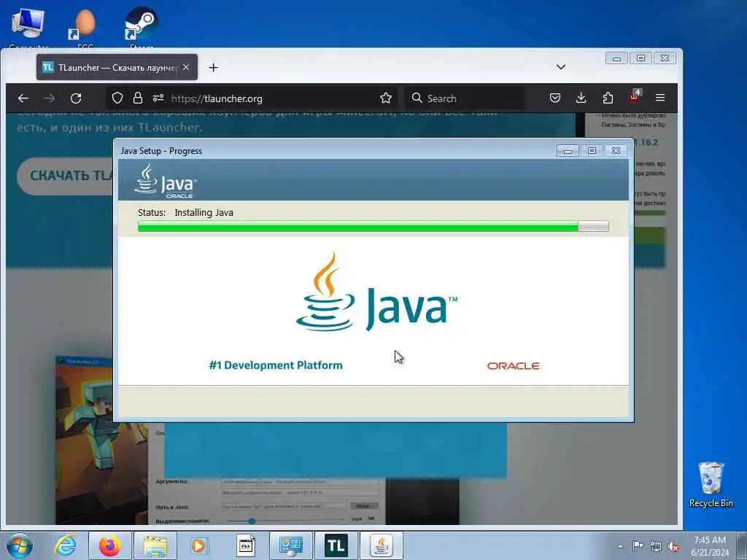
Task: Click the red ORACLE logo
Action: click(x=513, y=366)
